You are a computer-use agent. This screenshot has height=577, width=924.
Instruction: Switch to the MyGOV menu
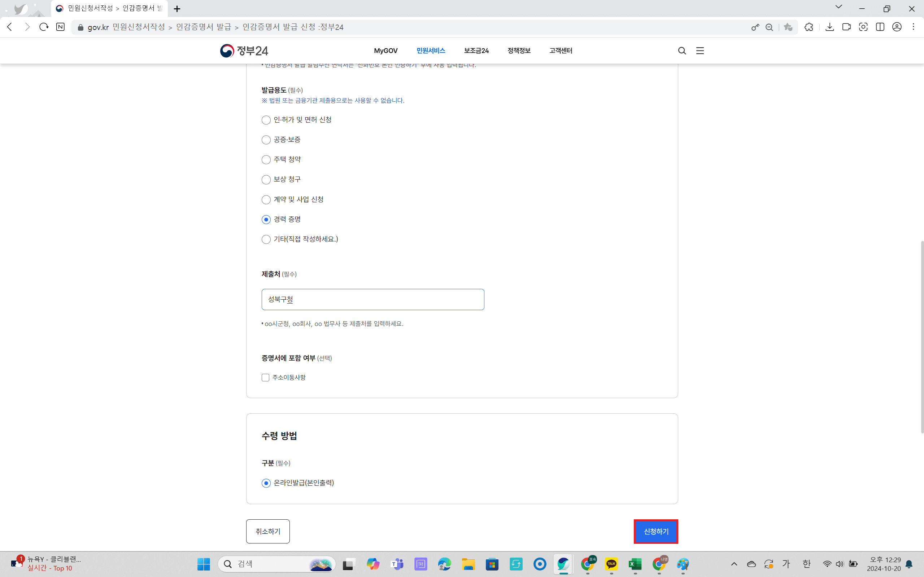pyautogui.click(x=385, y=50)
